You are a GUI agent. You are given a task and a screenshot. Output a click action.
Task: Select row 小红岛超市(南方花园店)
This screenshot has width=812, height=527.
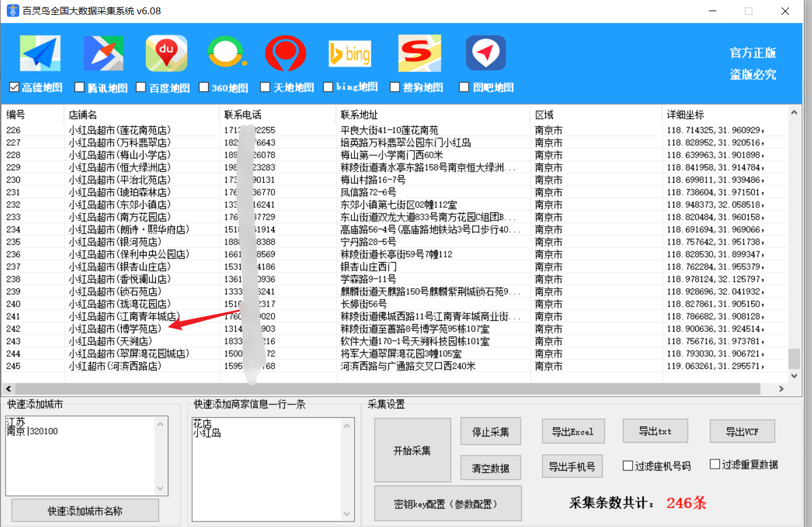[394, 217]
